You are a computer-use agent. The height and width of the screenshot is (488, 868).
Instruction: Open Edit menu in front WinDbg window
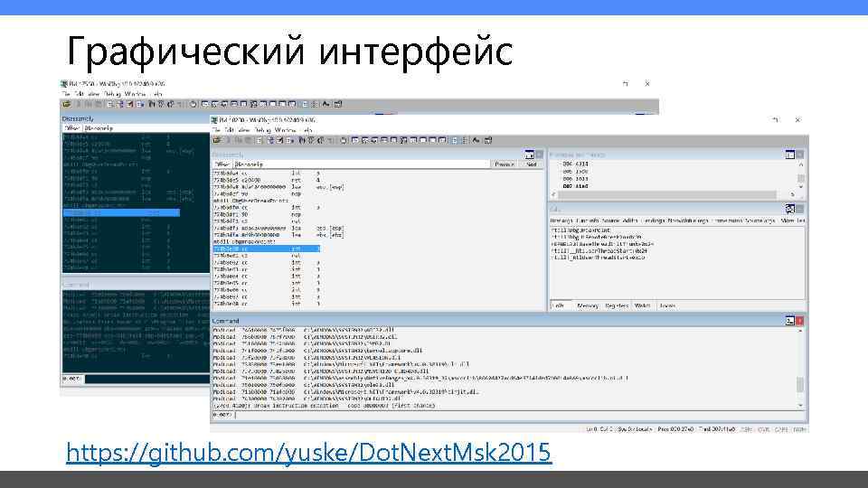(x=229, y=130)
